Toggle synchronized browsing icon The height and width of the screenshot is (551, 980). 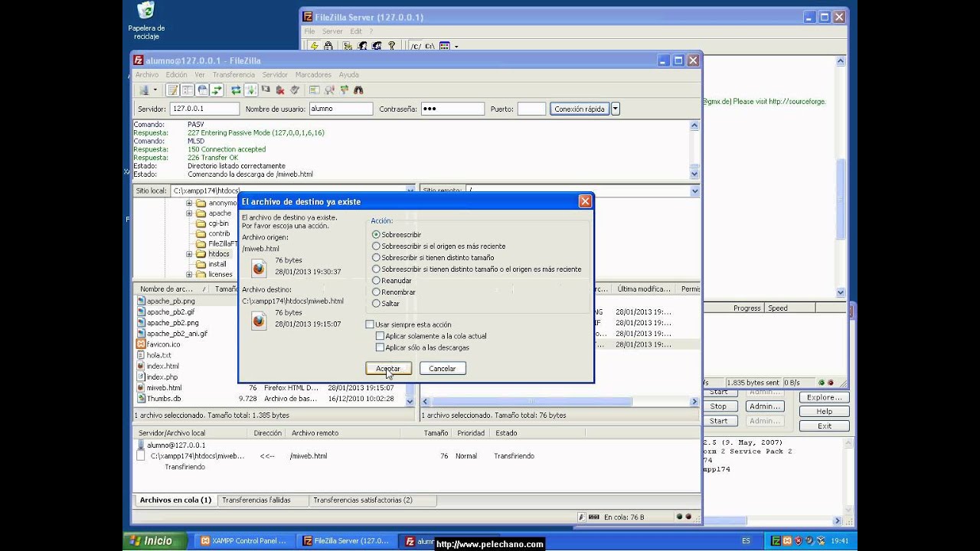pyautogui.click(x=345, y=90)
